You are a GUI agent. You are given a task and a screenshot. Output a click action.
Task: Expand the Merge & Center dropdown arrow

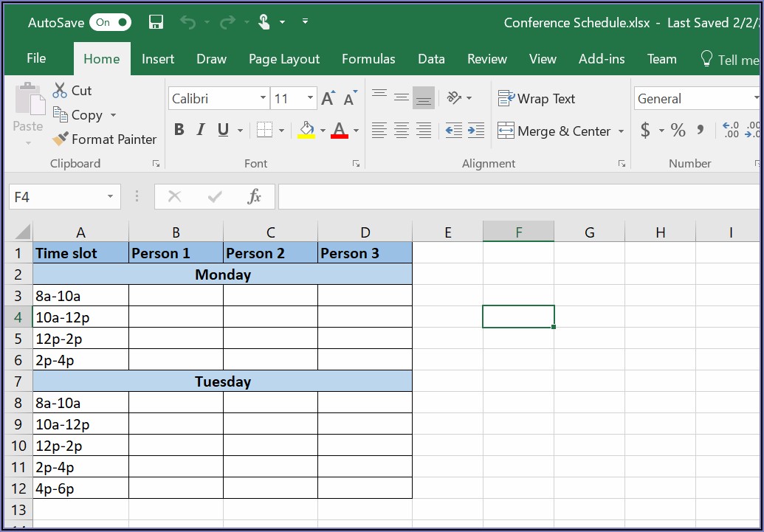[x=621, y=131]
